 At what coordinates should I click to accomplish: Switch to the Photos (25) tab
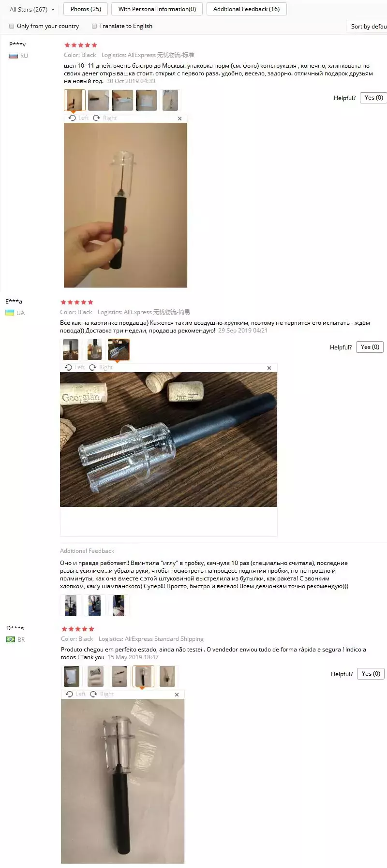coord(86,9)
